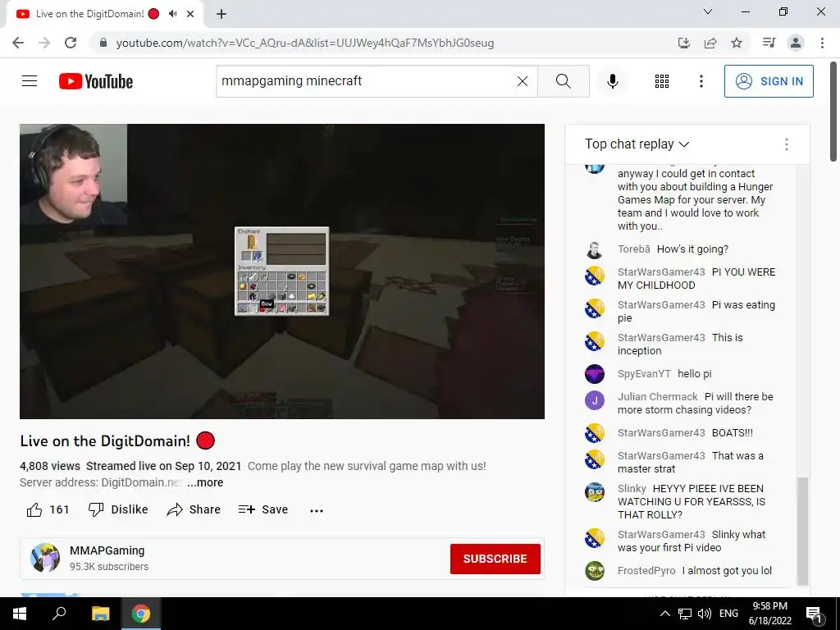
Task: Dislike the video
Action: (x=118, y=509)
